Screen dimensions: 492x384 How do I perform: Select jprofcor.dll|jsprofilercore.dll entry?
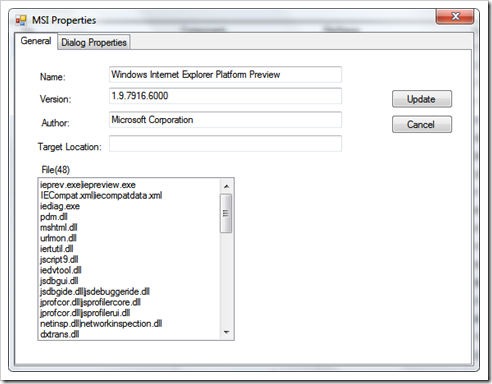pos(129,302)
